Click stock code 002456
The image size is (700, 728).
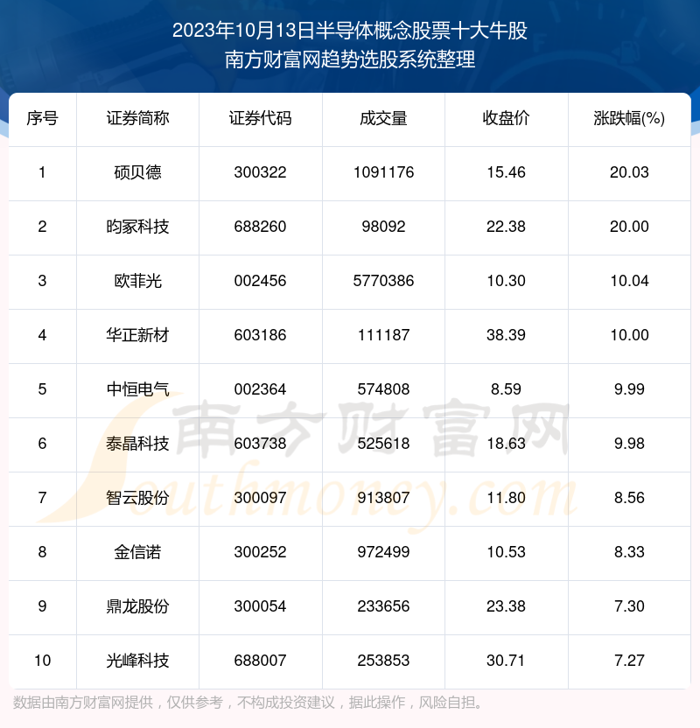click(261, 281)
